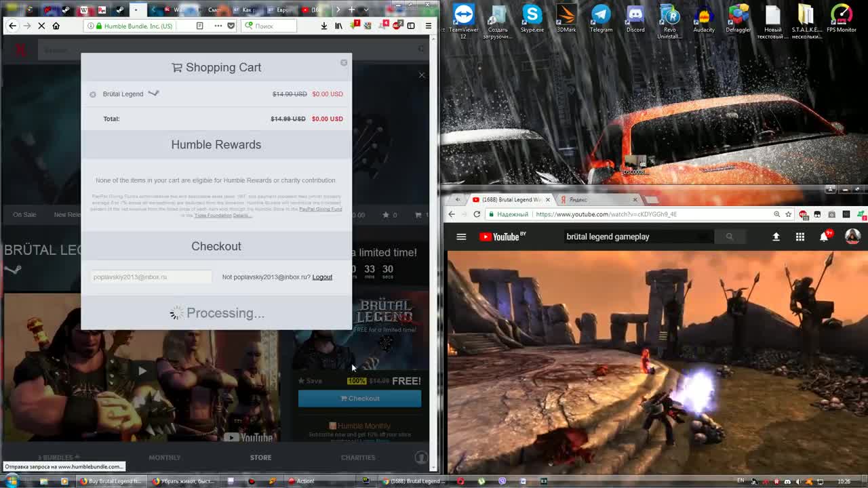The height and width of the screenshot is (488, 868).
Task: Toggle the Firefox sidebar icon
Action: point(411,26)
